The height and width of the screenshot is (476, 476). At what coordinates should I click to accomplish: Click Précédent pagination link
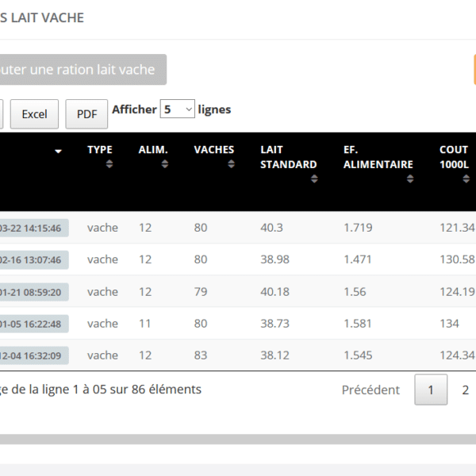(370, 390)
